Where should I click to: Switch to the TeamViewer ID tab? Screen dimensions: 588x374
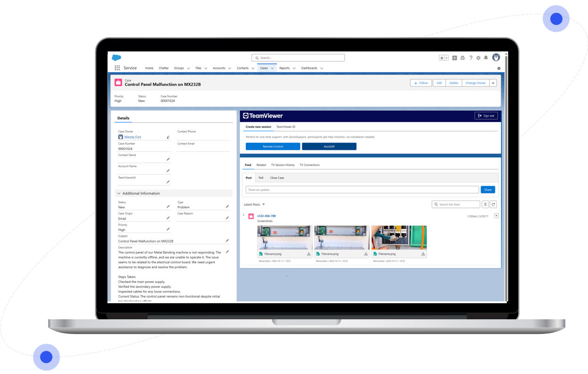coord(286,127)
